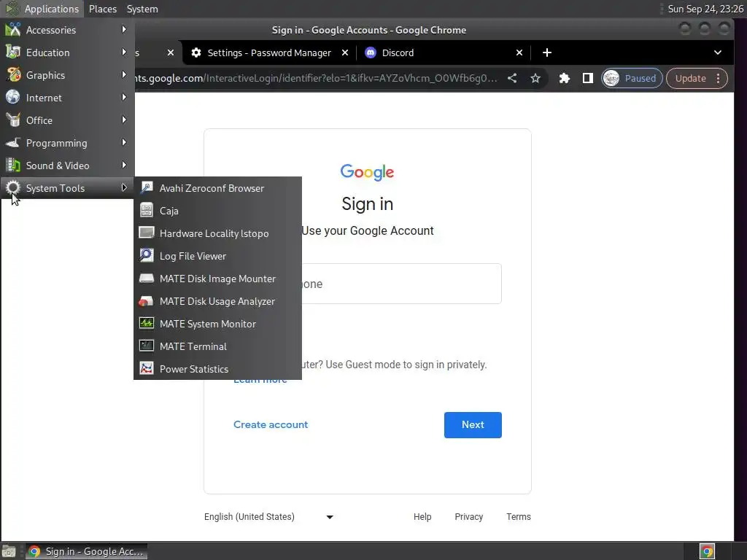This screenshot has height=560, width=747.
Task: Open the Terms link
Action: [x=519, y=517]
